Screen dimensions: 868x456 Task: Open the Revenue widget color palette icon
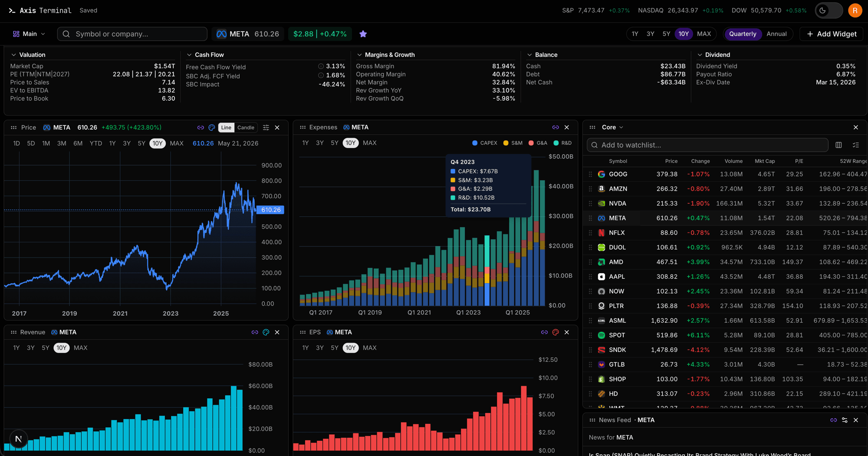point(266,332)
